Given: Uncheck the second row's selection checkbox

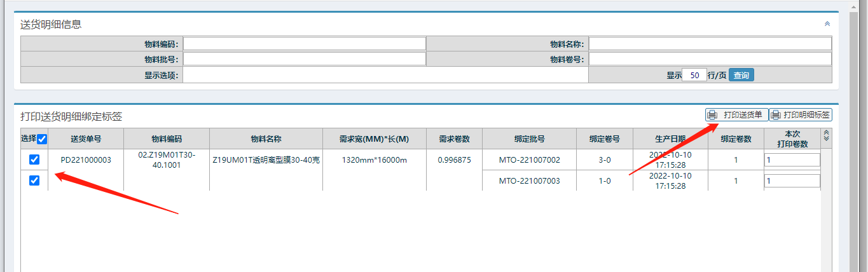Looking at the screenshot, I should coord(34,180).
